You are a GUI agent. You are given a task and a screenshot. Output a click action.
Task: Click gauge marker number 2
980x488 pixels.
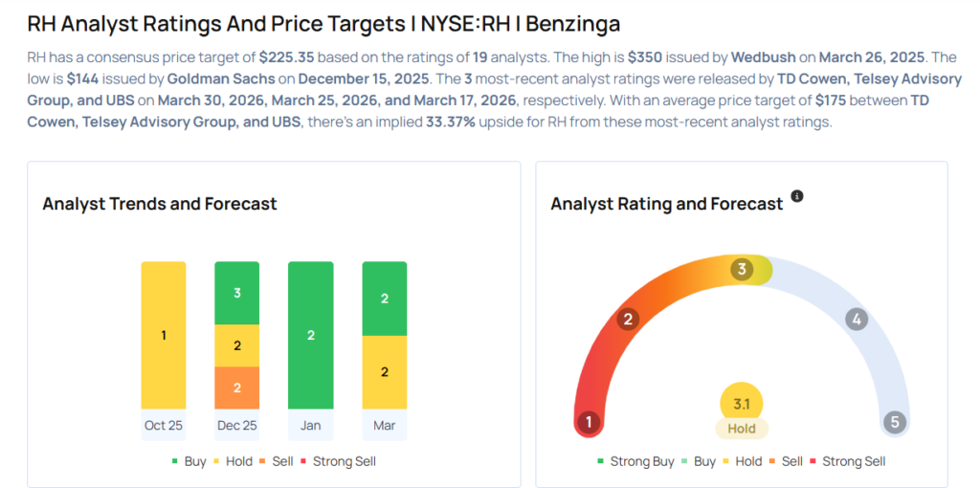pyautogui.click(x=628, y=320)
